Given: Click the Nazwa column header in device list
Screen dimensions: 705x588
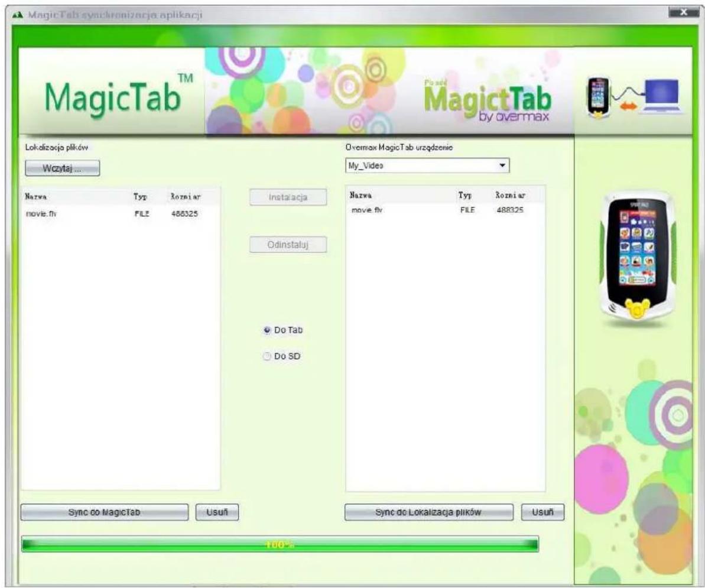Looking at the screenshot, I should coord(360,195).
